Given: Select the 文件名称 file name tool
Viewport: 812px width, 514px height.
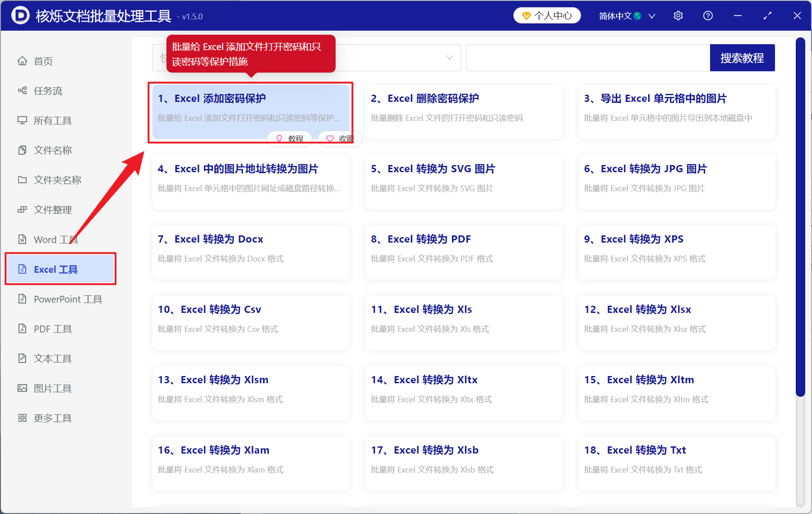Looking at the screenshot, I should [x=52, y=150].
